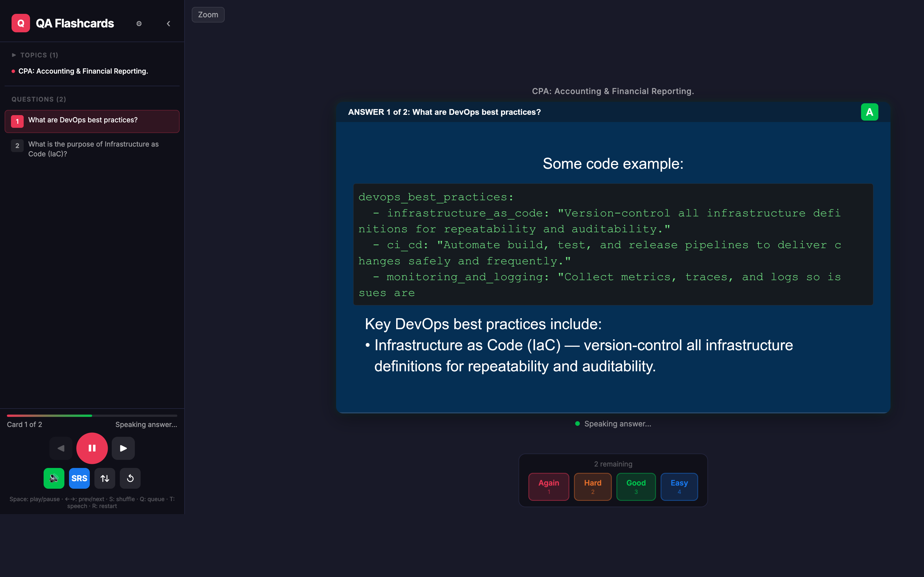Restart the deck with the restart icon
Screen dimensions: 924x577
click(130, 478)
